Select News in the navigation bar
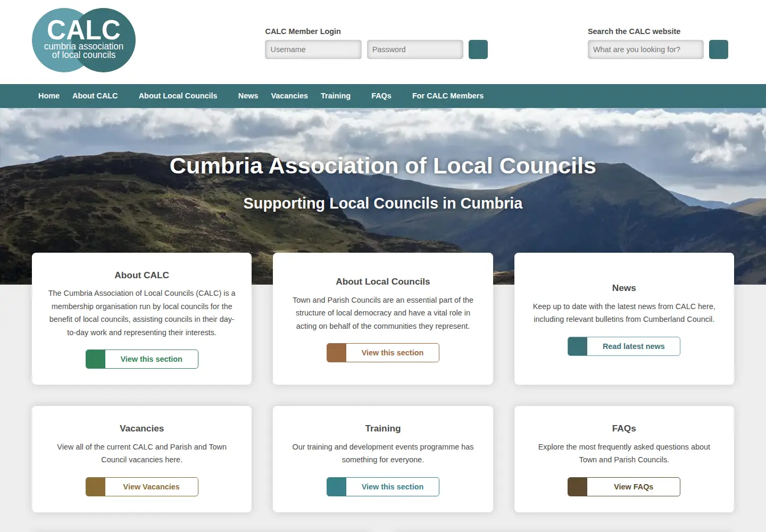The image size is (766, 532). pyautogui.click(x=248, y=96)
